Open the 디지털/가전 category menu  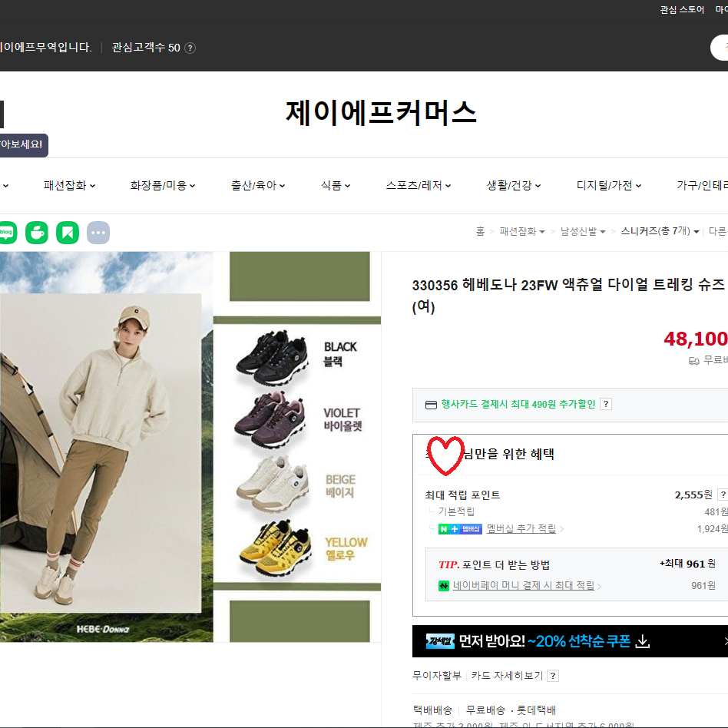(x=609, y=186)
